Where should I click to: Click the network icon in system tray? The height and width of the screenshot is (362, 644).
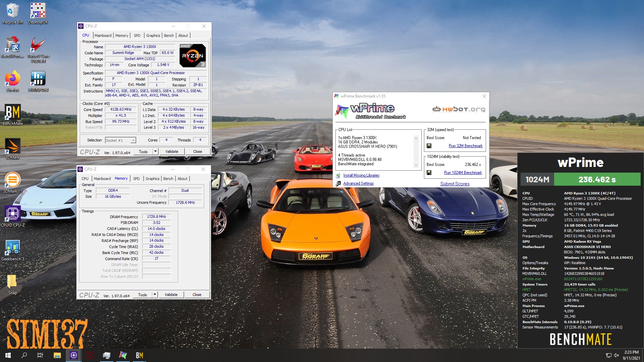(x=608, y=355)
